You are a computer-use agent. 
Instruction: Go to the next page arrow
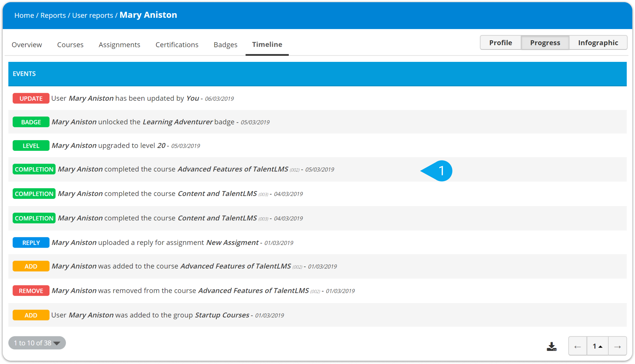coord(617,346)
